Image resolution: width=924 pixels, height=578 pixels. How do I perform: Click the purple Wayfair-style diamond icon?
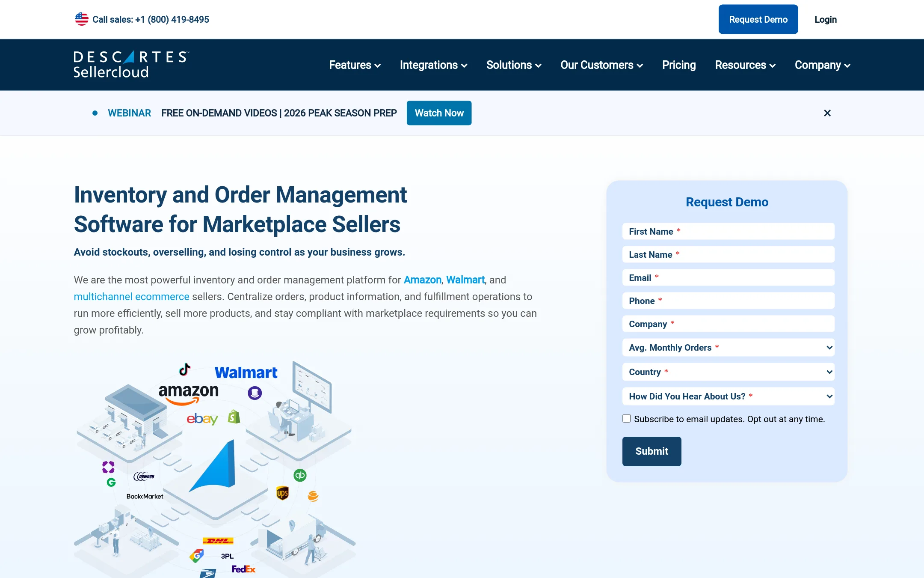tap(108, 467)
